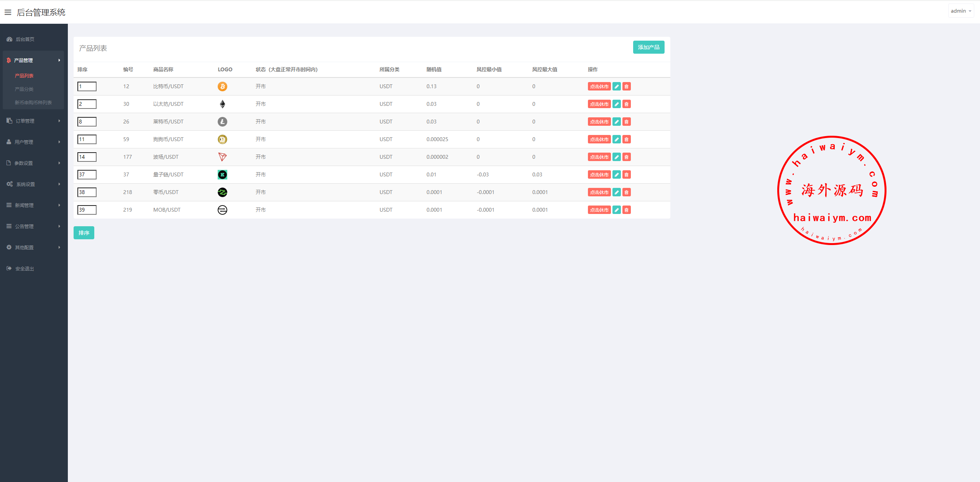Open the admin user dropdown
The width and height of the screenshot is (980, 482).
pyautogui.click(x=961, y=11)
